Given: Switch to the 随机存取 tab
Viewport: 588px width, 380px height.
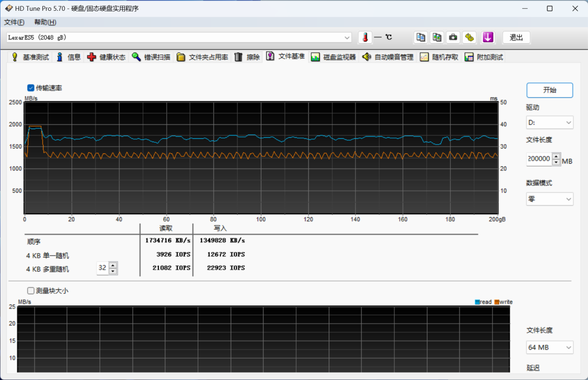Looking at the screenshot, I should pyautogui.click(x=439, y=57).
